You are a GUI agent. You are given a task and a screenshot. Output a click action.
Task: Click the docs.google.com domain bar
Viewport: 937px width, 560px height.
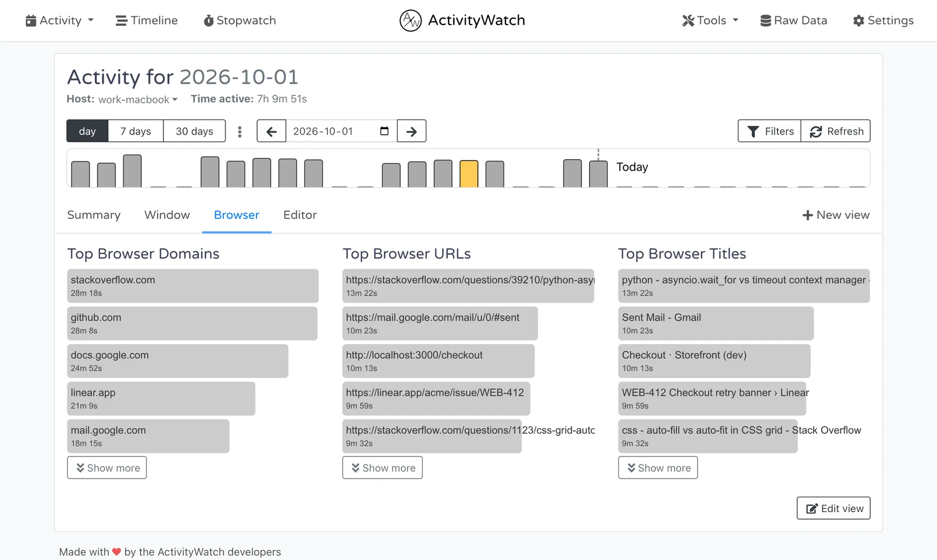tap(177, 361)
